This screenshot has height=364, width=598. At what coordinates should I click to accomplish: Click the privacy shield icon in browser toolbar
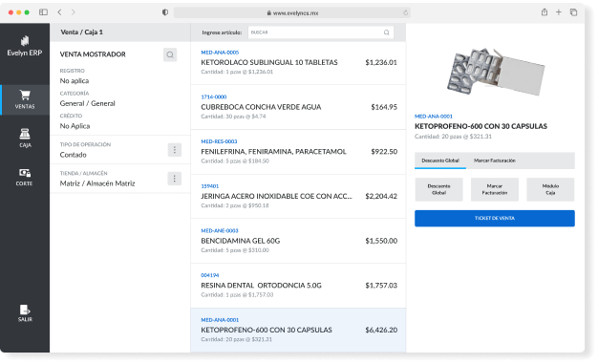pos(165,12)
